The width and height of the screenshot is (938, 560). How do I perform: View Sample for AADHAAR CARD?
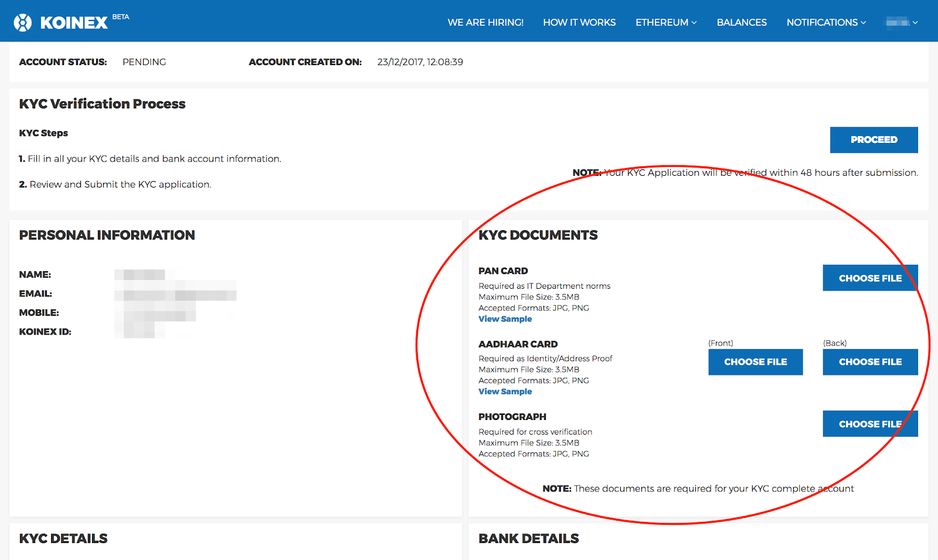coord(505,391)
